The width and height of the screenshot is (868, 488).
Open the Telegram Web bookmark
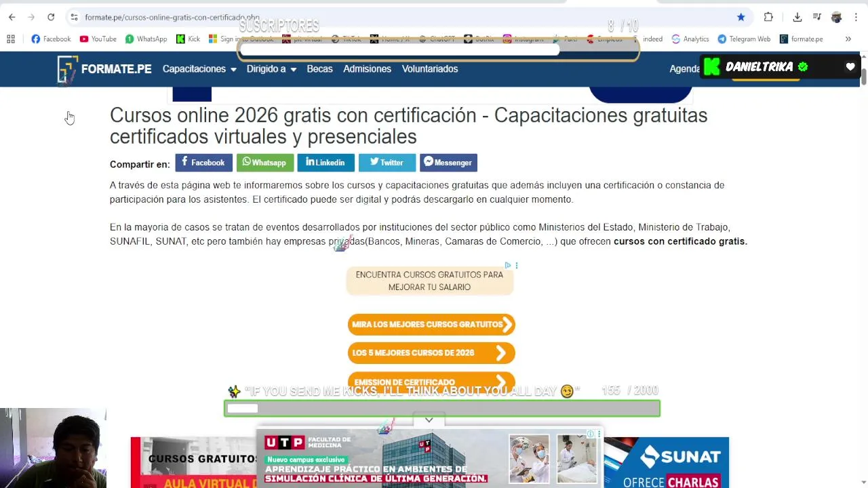click(x=744, y=39)
